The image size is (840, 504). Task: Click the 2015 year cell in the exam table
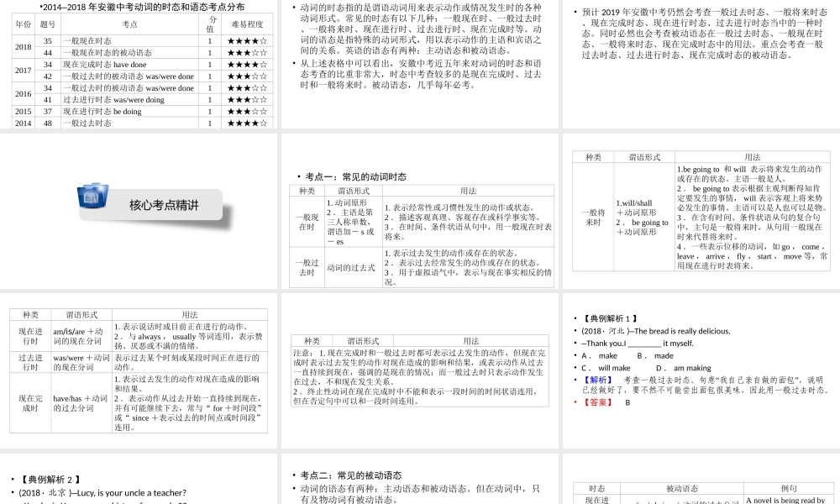(x=23, y=112)
